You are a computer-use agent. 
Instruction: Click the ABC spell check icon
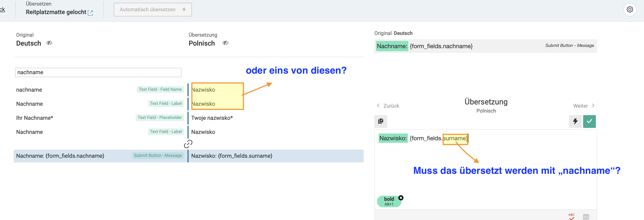[572, 216]
